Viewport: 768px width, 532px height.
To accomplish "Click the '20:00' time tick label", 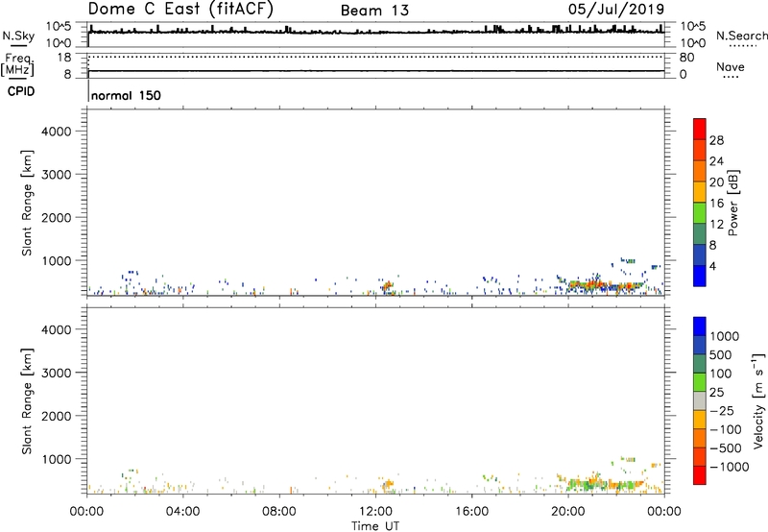I will pyautogui.click(x=568, y=512).
